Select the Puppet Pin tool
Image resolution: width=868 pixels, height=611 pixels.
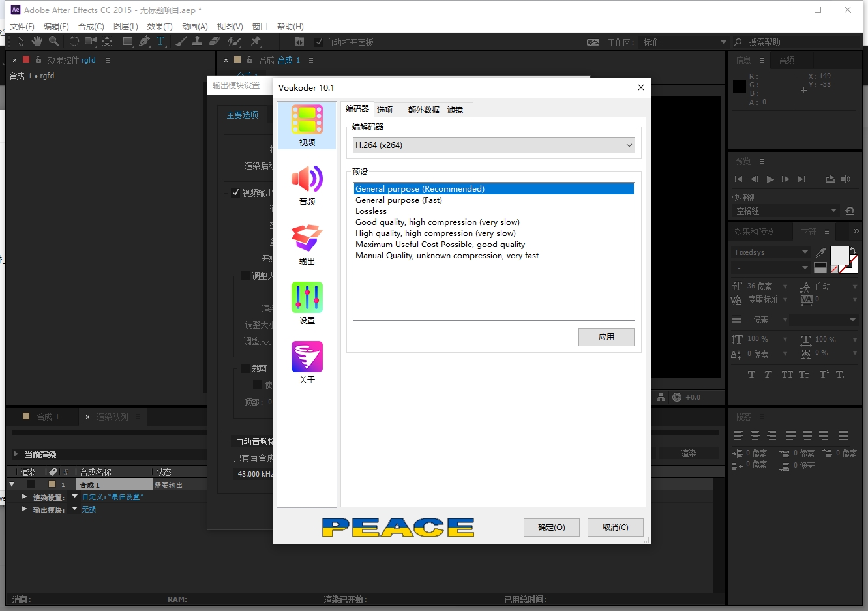pyautogui.click(x=256, y=41)
